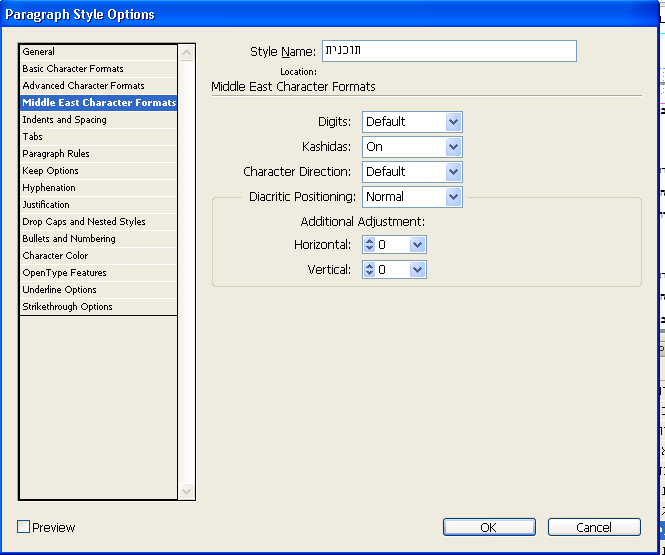This screenshot has width=665, height=555.
Task: Go to Basic Character Formats section
Action: [73, 69]
